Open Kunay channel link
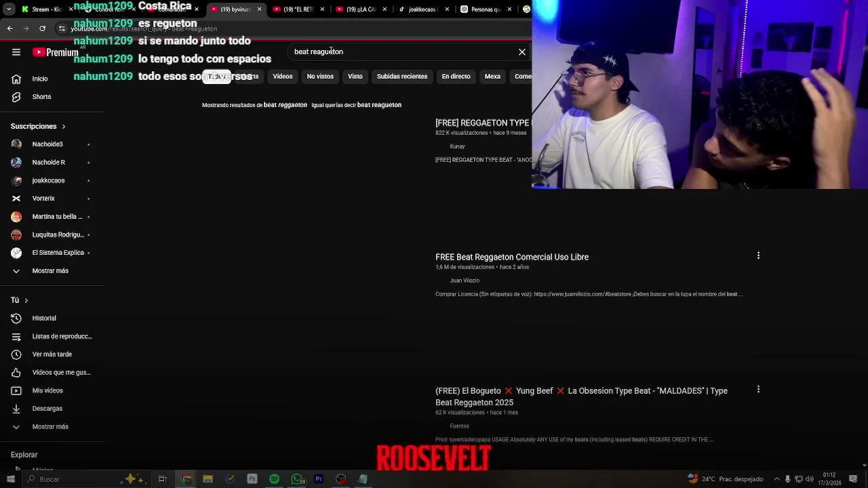 [457, 146]
